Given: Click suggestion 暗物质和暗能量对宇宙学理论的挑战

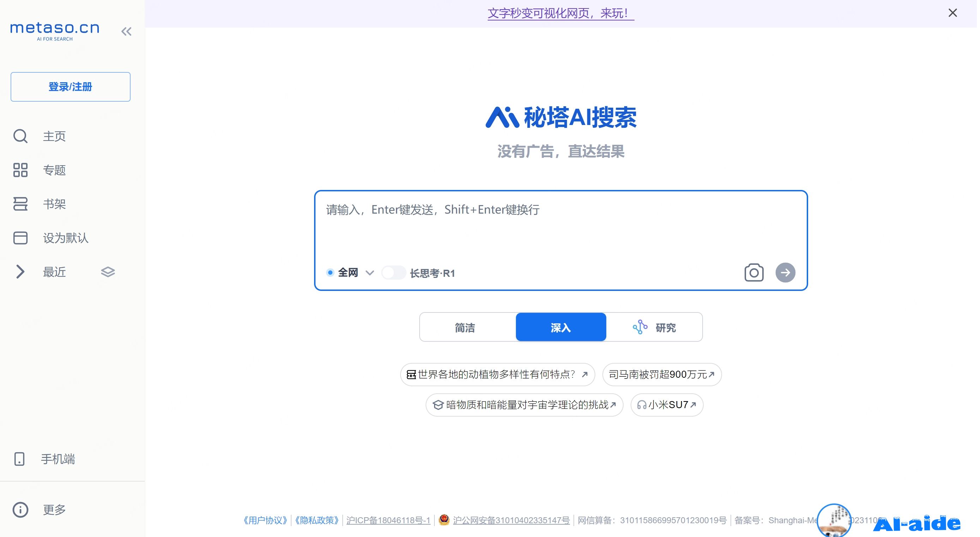Looking at the screenshot, I should (x=524, y=405).
